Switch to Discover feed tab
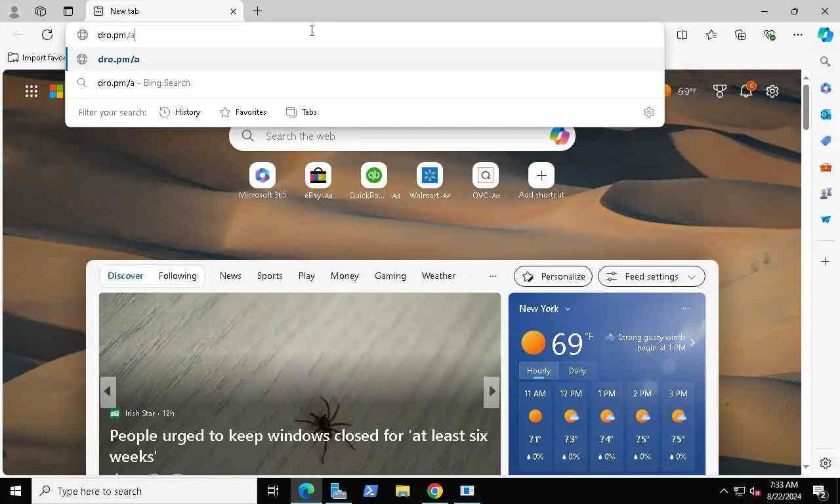 pos(125,276)
